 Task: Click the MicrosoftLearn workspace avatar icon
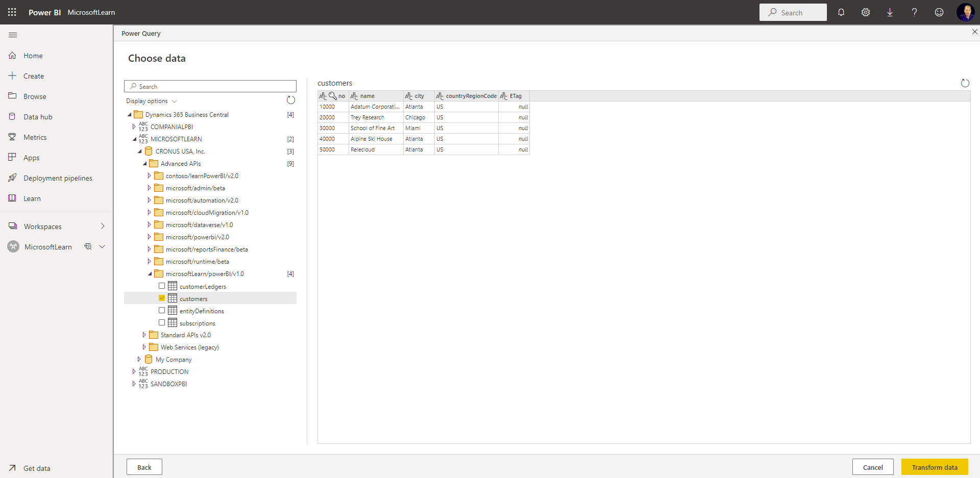click(x=13, y=247)
